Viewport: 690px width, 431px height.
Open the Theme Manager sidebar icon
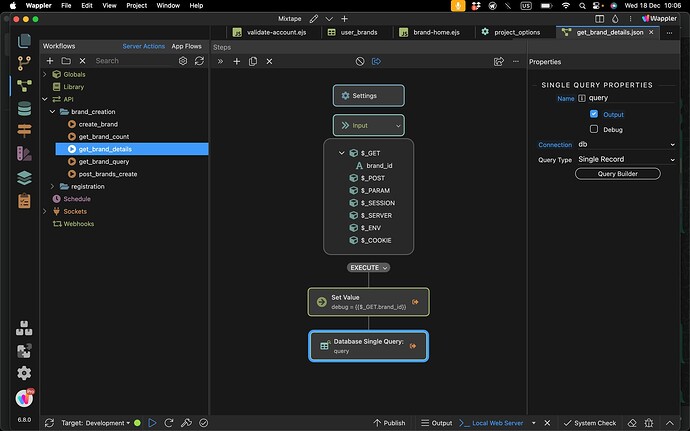tap(24, 154)
